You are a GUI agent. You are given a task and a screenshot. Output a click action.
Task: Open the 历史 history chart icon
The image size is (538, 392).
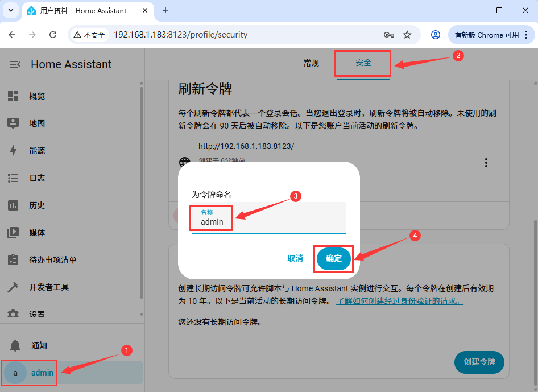pos(13,205)
